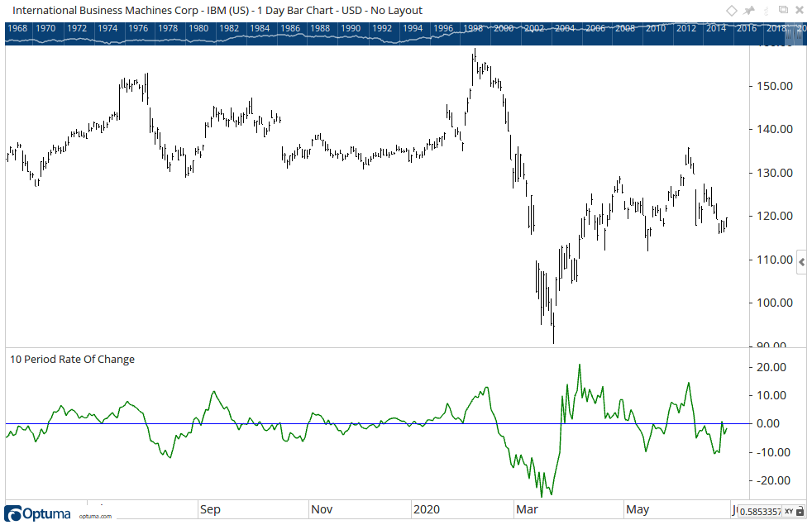This screenshot has height=525, width=812.
Task: Click the 20.00 label on the ROC scale
Action: pos(771,367)
